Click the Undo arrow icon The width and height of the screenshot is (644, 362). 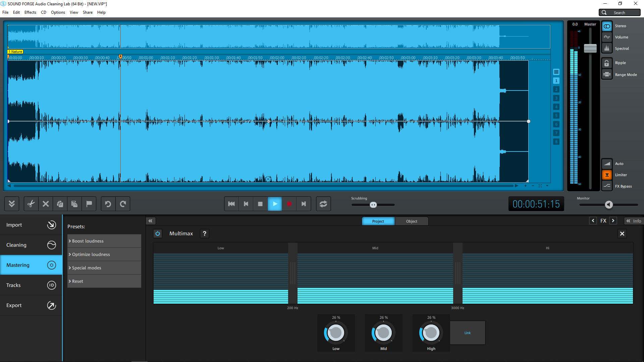click(108, 204)
